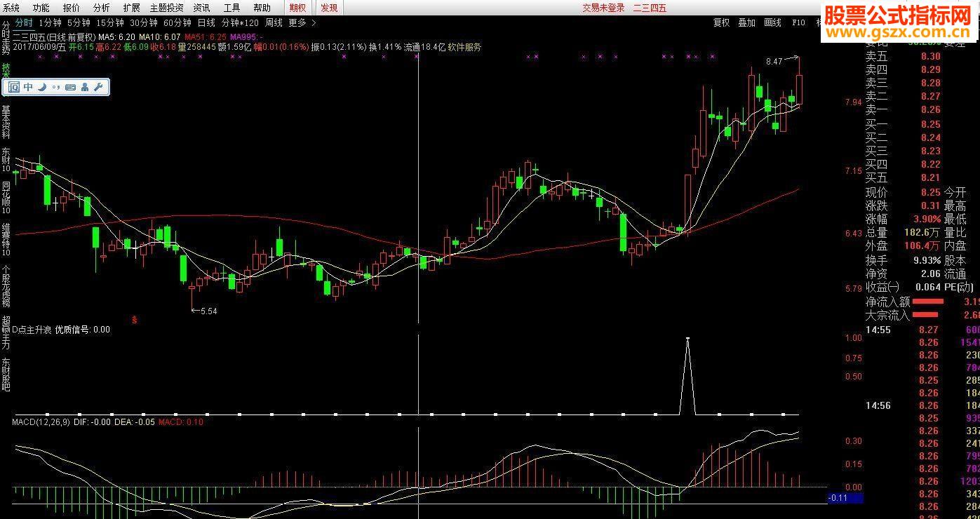
Task: Open the 功能 menu
Action: click(41, 8)
